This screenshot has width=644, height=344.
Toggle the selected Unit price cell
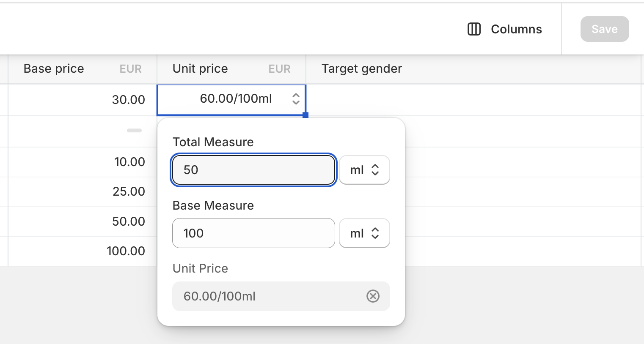[x=231, y=99]
